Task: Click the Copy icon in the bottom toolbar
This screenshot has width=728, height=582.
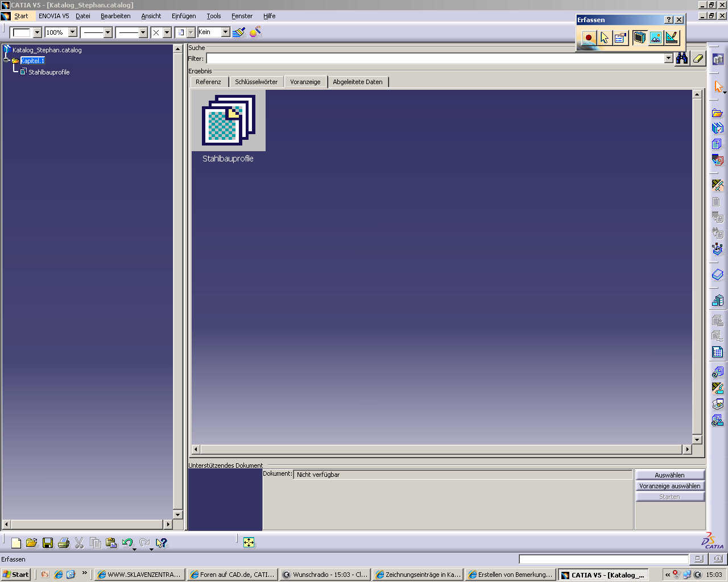Action: click(x=96, y=543)
